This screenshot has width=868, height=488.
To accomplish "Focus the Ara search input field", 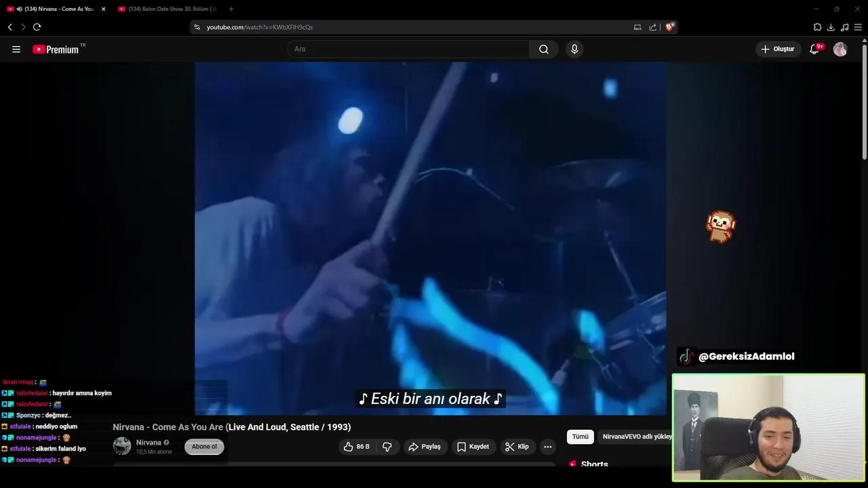I will click(408, 49).
